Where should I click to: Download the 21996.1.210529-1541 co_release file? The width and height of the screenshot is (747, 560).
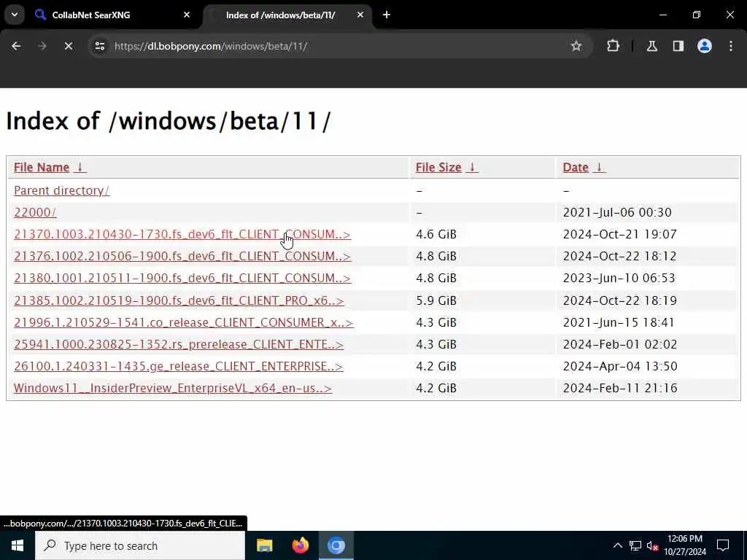click(183, 322)
